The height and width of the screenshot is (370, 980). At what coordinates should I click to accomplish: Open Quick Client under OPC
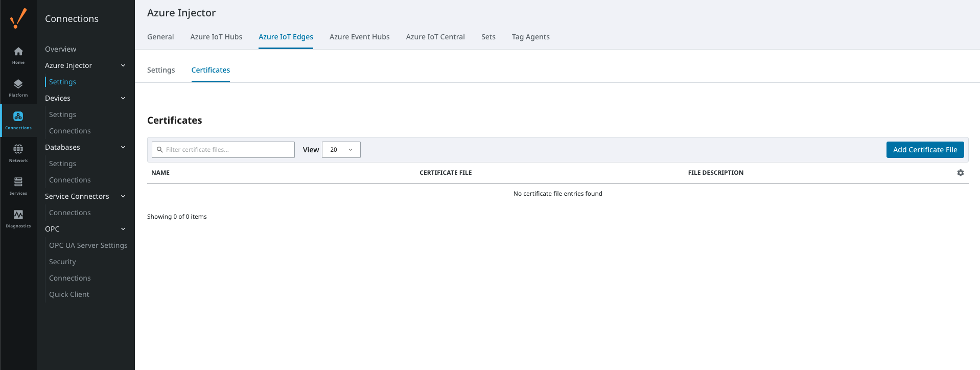pyautogui.click(x=69, y=294)
